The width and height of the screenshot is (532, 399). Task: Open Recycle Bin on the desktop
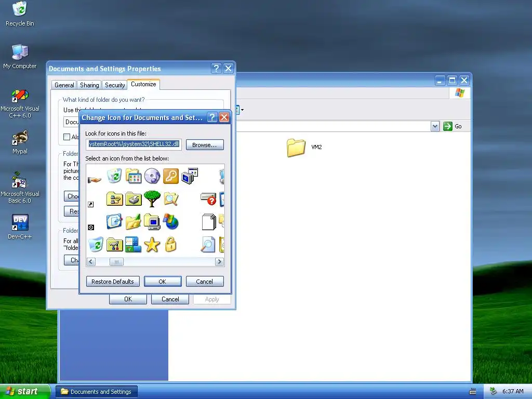(x=20, y=14)
